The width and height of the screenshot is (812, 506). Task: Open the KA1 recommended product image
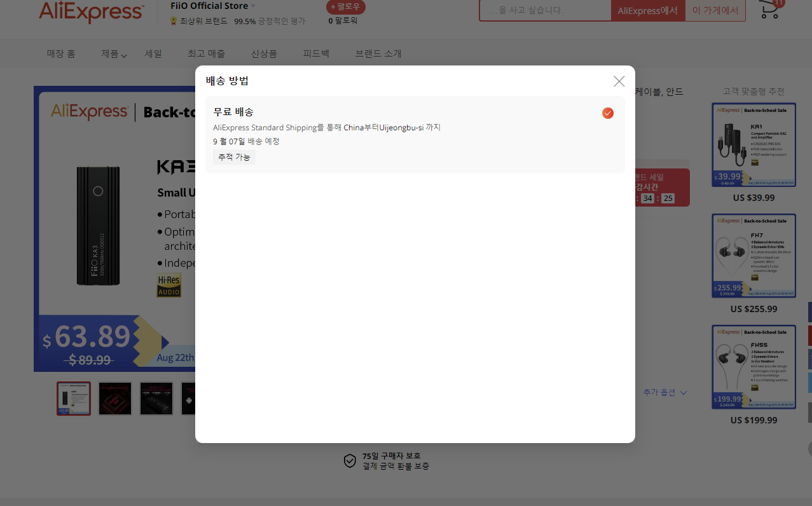pyautogui.click(x=754, y=145)
